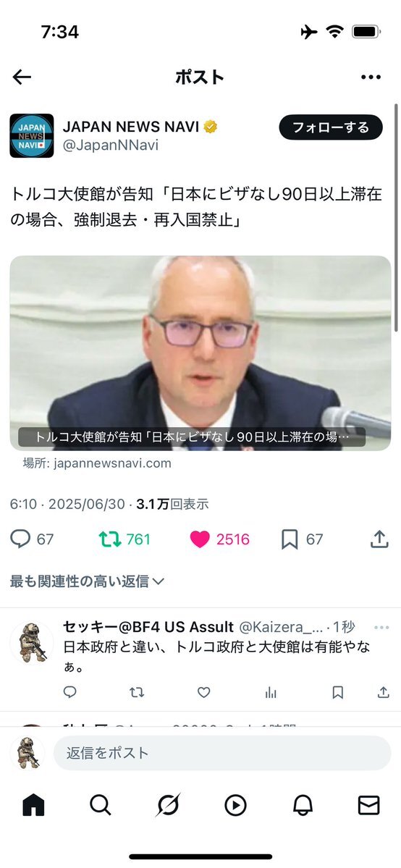Open Messages envelope in bottom bar

(x=369, y=805)
